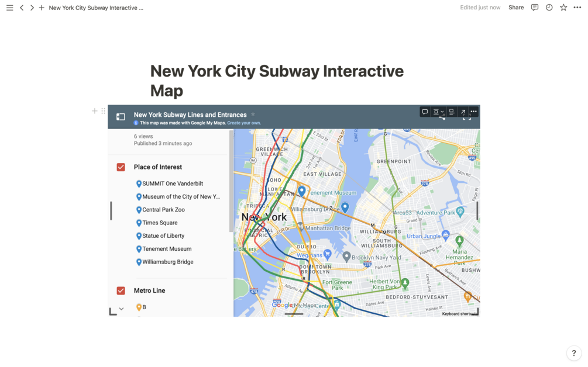The image size is (588, 367).
Task: Click the breadcrumb page title in top bar
Action: (96, 8)
